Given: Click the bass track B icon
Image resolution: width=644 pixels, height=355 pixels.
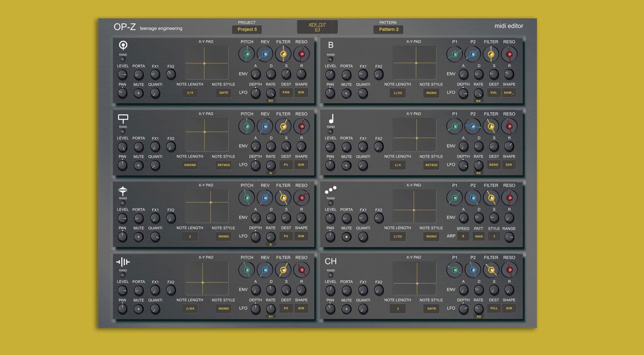Looking at the screenshot, I should coord(331,45).
